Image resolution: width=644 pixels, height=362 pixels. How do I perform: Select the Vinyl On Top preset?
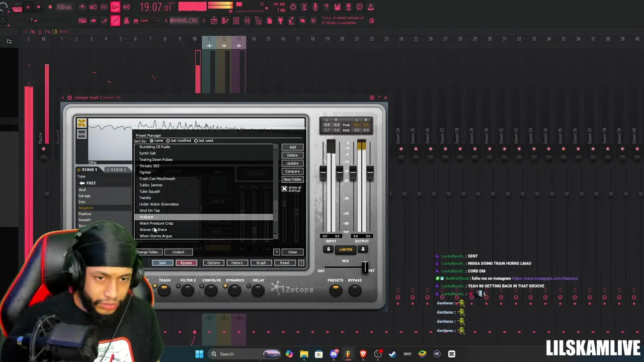pos(204,211)
